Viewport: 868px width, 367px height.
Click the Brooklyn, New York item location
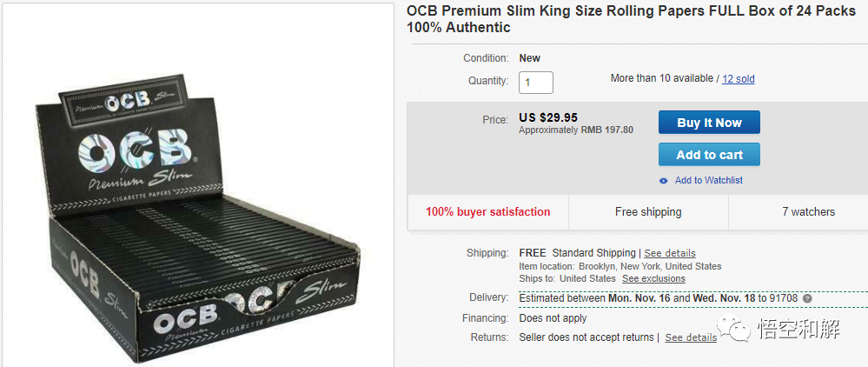click(x=648, y=266)
